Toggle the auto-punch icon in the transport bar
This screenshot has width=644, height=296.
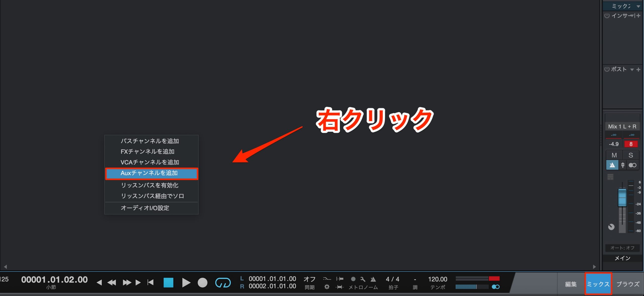[x=327, y=279]
